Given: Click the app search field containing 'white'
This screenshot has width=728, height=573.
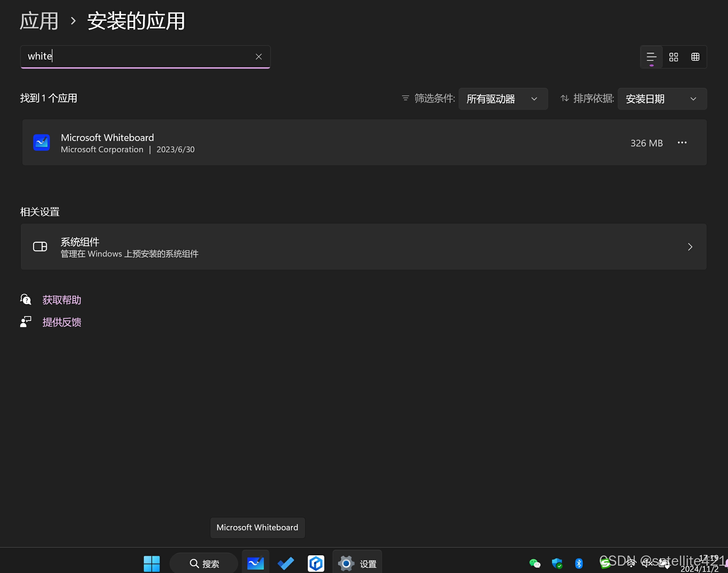Looking at the screenshot, I should [x=145, y=57].
